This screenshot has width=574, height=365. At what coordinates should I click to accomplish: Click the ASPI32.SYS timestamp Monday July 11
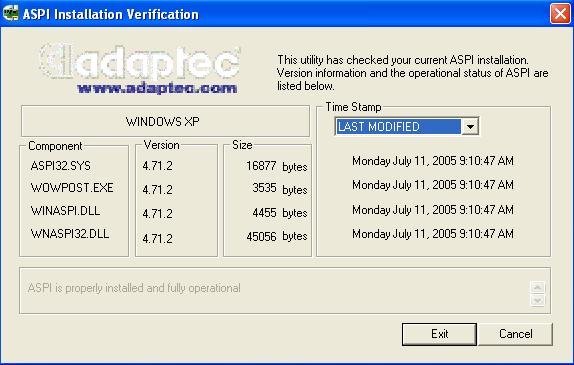pos(433,161)
